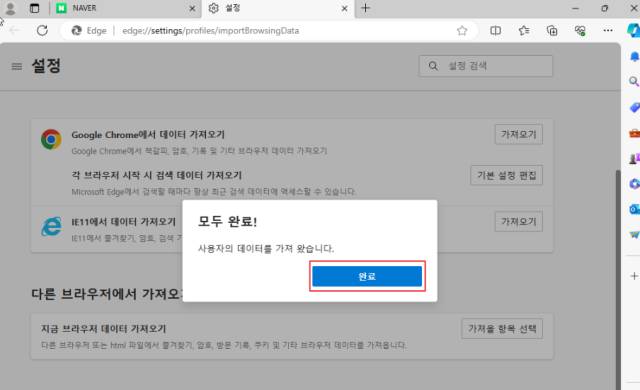Click 지금 브라우저 데이터 가져오기 heading

104,329
